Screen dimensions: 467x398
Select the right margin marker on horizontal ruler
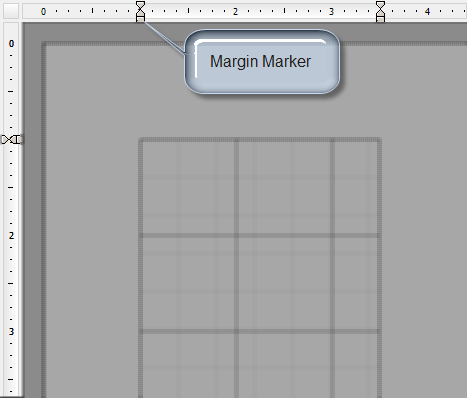click(x=380, y=12)
